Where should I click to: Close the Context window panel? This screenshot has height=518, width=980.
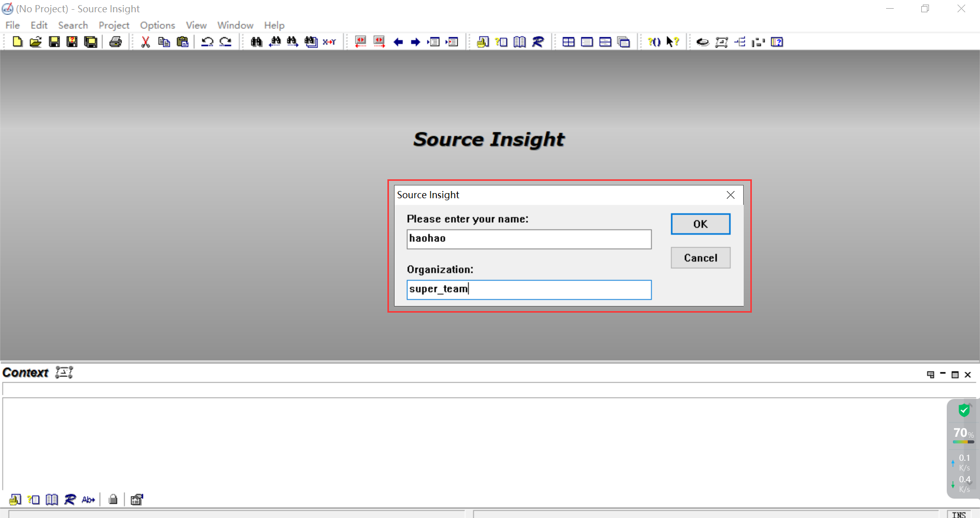click(x=968, y=374)
